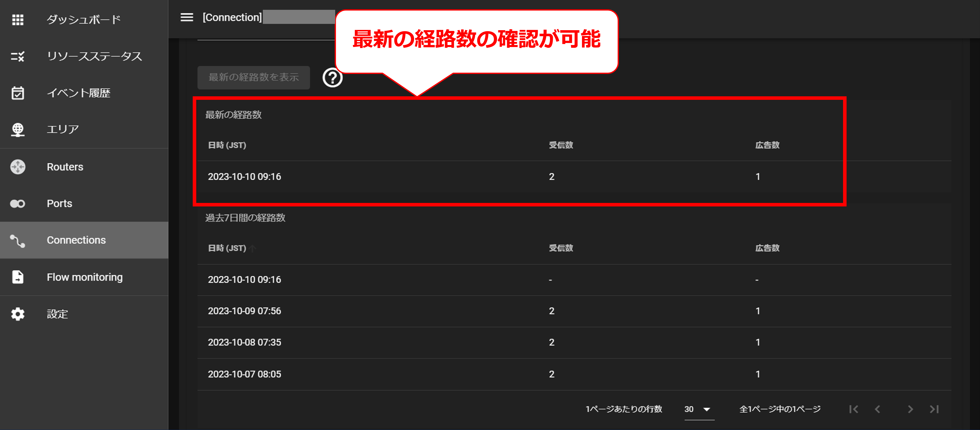This screenshot has width=980, height=430.
Task: Click 最新の経路数を表示 button
Action: pyautogui.click(x=253, y=77)
